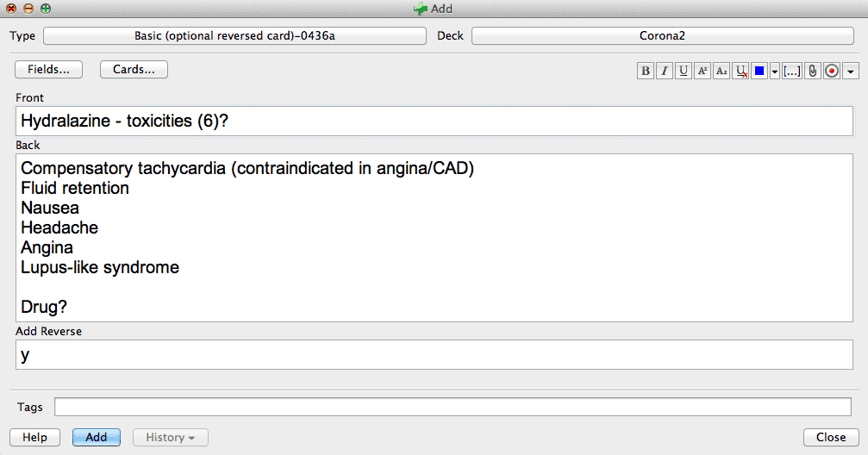Open the Help page
The width and height of the screenshot is (868, 455).
[34, 437]
